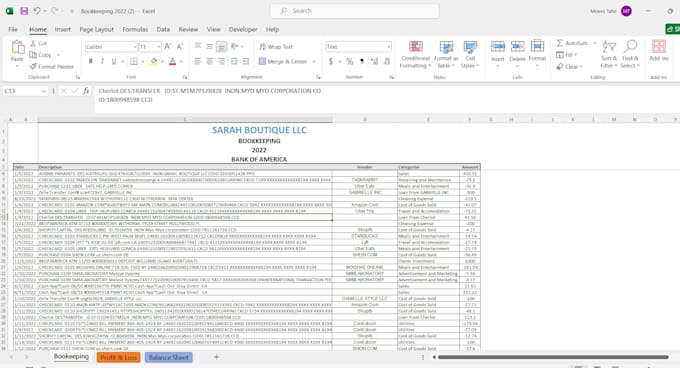Viewport: 680px width, 368px height.
Task: Open Find & Select menu
Action: click(x=630, y=54)
